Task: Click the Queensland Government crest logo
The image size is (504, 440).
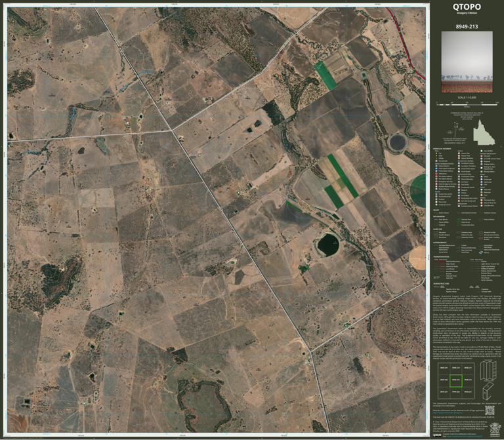Action: [494, 430]
